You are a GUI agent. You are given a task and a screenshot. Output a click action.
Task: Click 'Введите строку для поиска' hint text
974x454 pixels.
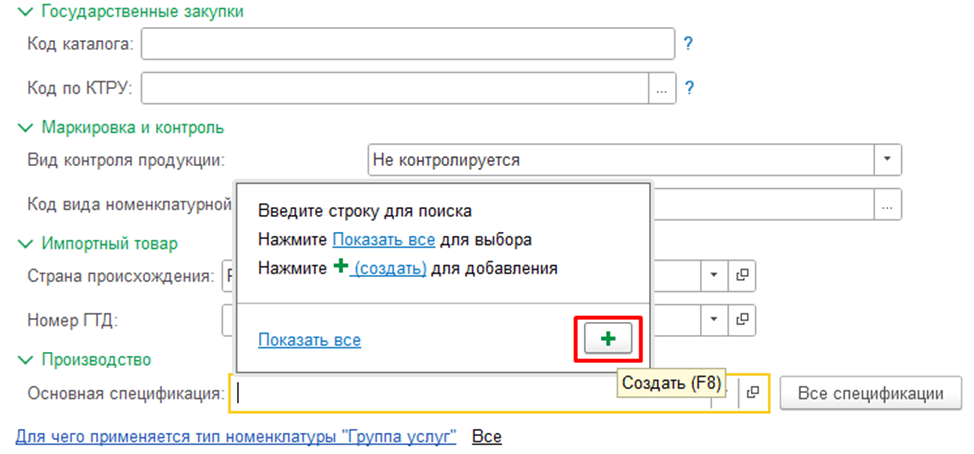pyautogui.click(x=365, y=211)
